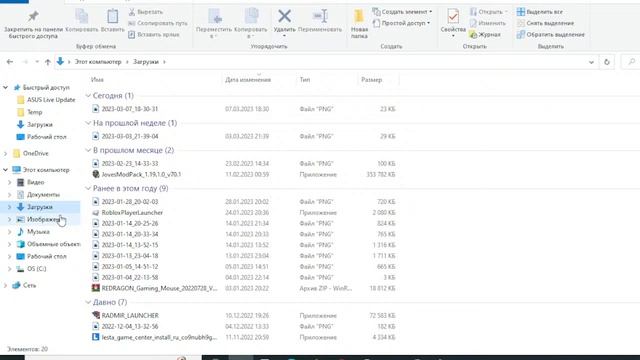Collapse the Сегодня group

(88, 96)
